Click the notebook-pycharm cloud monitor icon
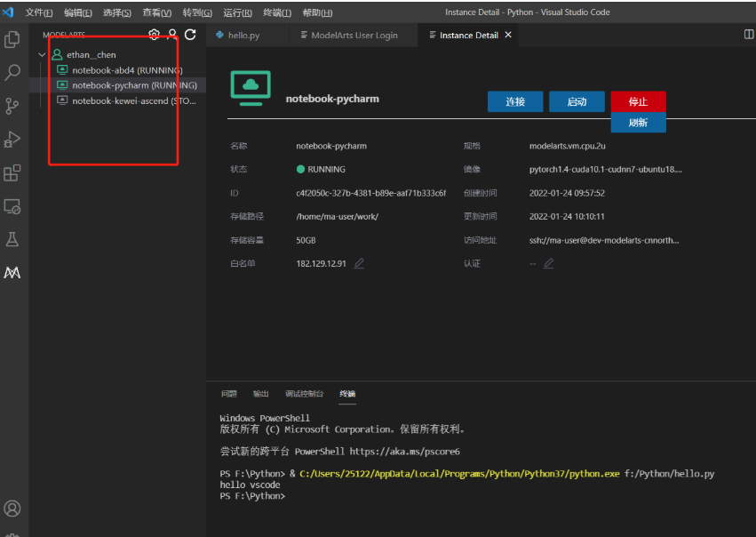This screenshot has width=756, height=537. (251, 88)
